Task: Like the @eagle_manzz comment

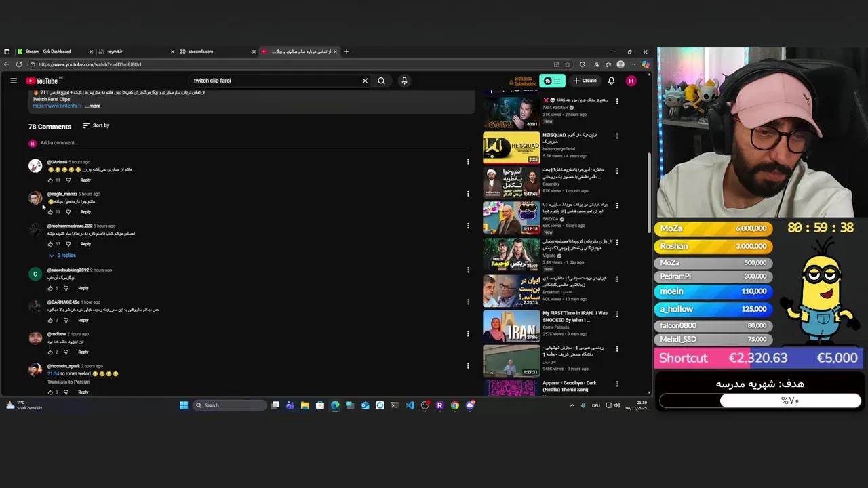Action: coord(50,212)
